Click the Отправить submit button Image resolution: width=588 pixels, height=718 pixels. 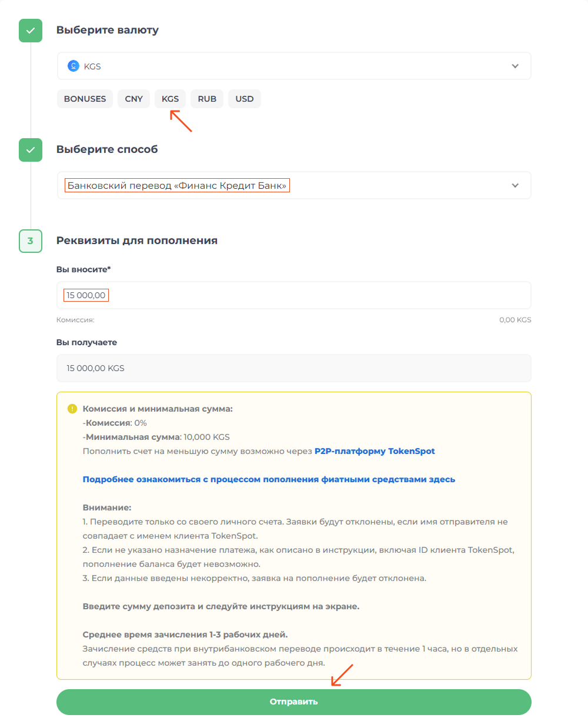tap(294, 702)
